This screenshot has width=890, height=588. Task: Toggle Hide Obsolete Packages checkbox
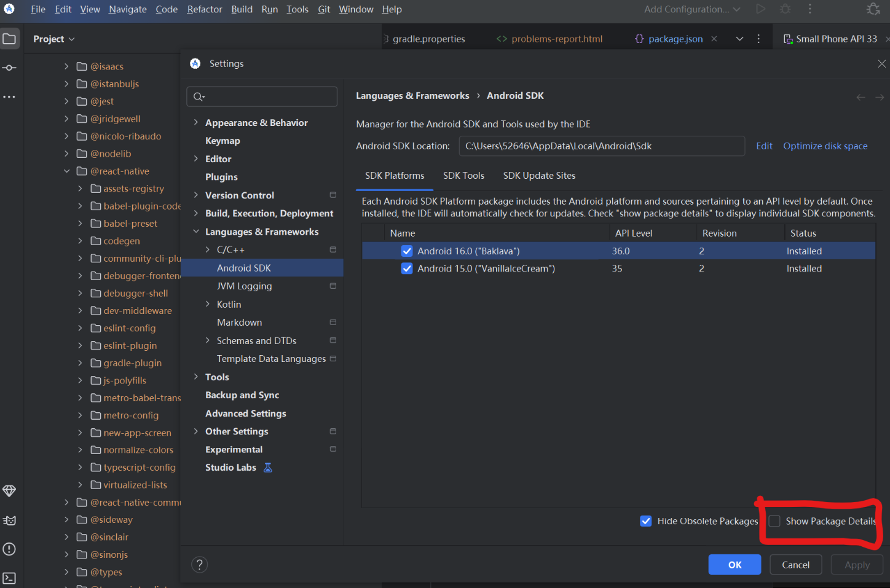[x=646, y=521]
